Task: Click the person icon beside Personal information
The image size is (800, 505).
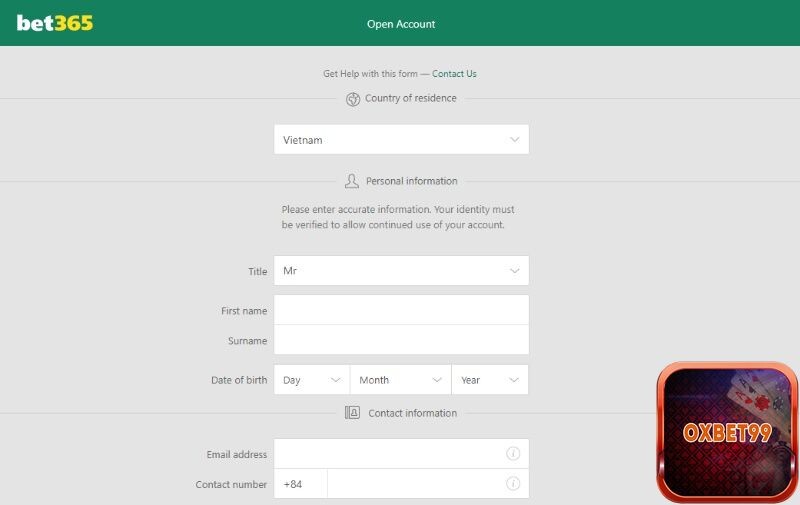Action: tap(351, 181)
